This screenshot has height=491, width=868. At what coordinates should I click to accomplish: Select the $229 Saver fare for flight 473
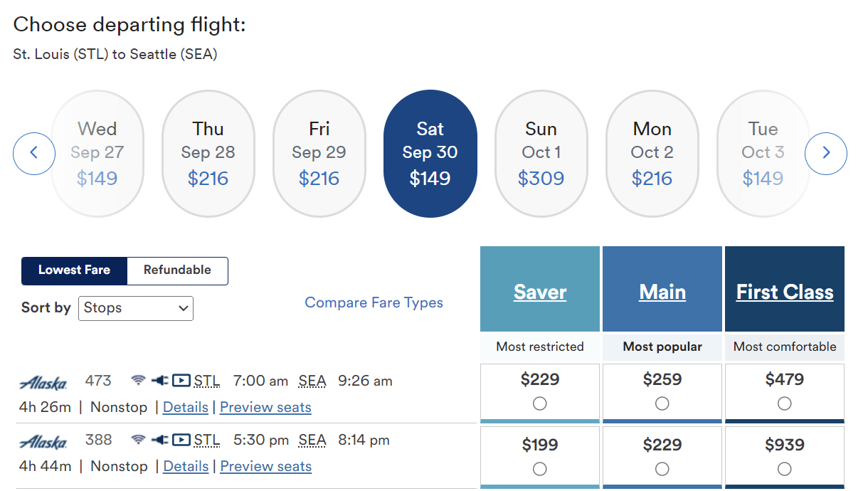(x=540, y=403)
